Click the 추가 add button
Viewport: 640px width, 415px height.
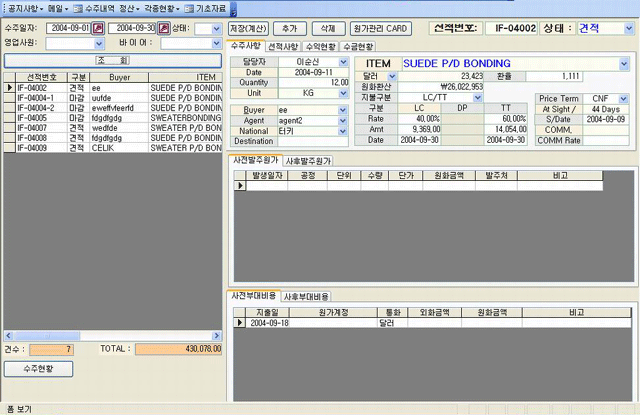289,29
